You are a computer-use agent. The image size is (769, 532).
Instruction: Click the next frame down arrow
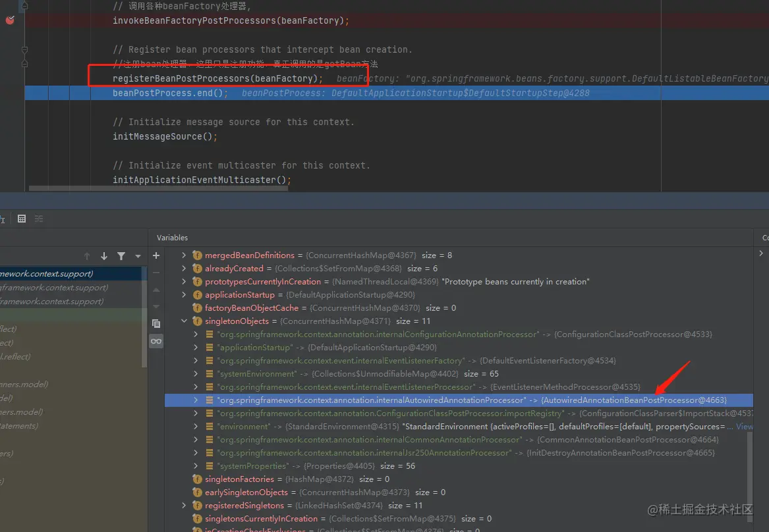tap(104, 255)
